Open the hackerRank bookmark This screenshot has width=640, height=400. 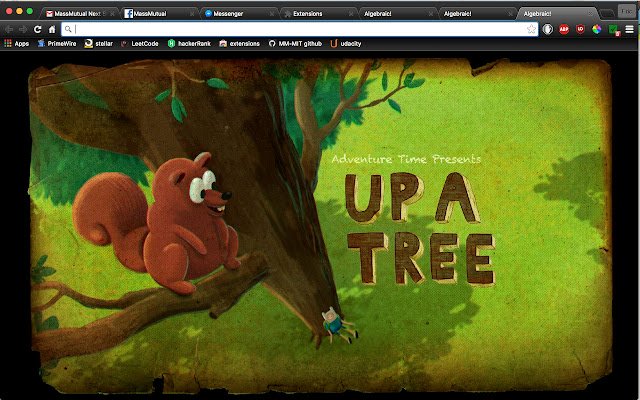click(x=189, y=44)
